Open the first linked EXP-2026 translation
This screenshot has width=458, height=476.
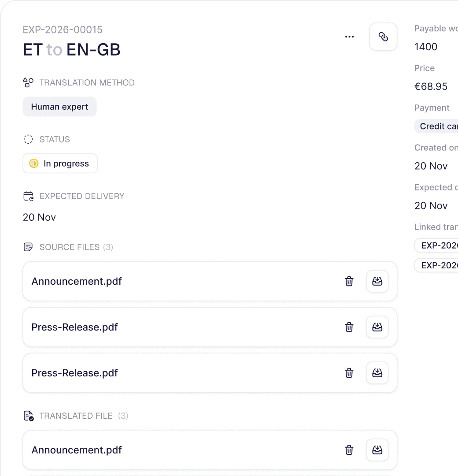[x=437, y=245]
